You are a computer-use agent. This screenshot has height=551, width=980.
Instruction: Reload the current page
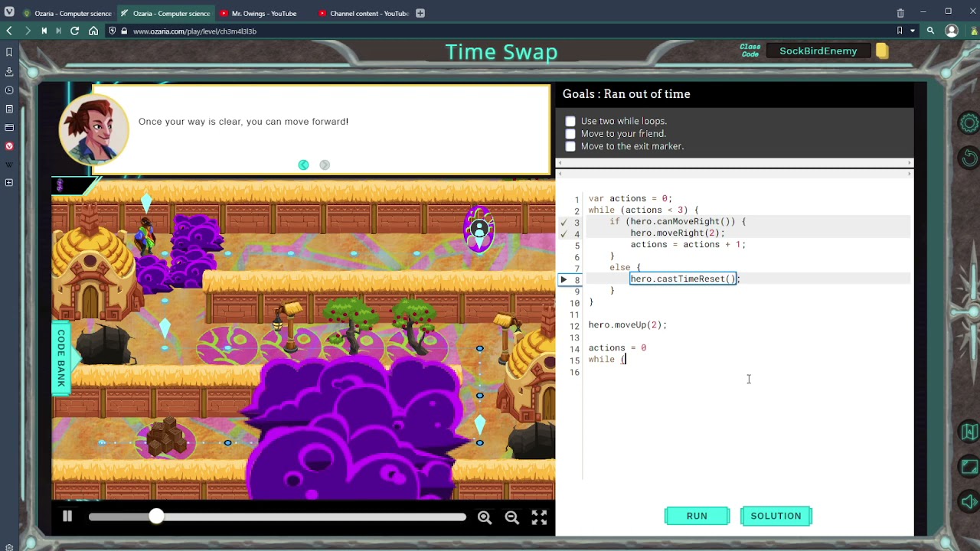coord(75,31)
